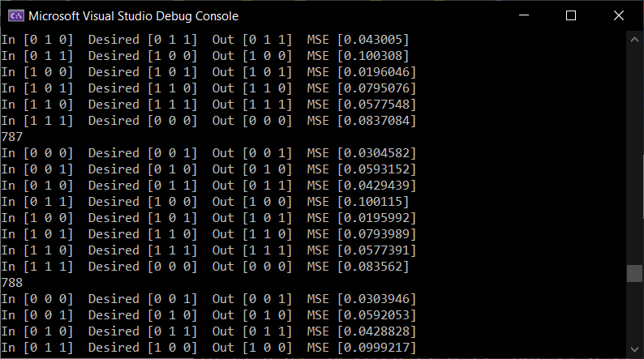Close the Debug Console window
Viewport: 644px width, 359px height.
coord(619,15)
